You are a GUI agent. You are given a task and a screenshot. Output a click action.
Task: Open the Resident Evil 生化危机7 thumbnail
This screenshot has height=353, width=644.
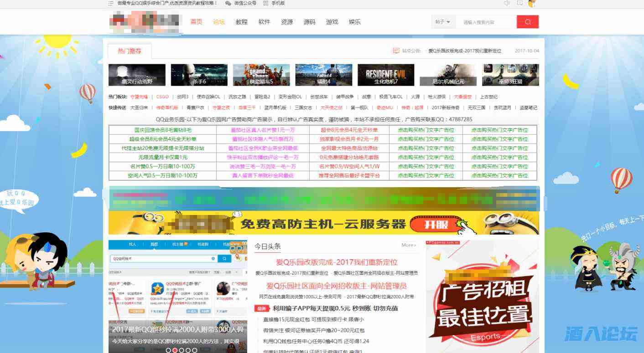(x=386, y=75)
